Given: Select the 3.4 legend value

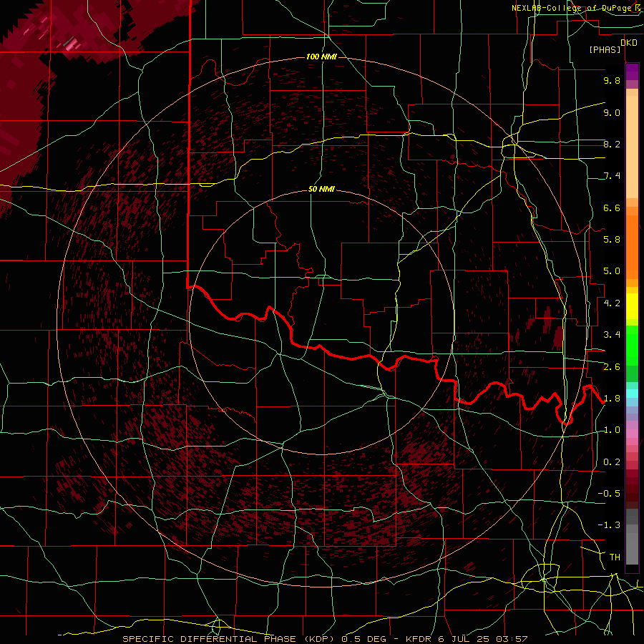Looking at the screenshot, I should click(612, 335).
